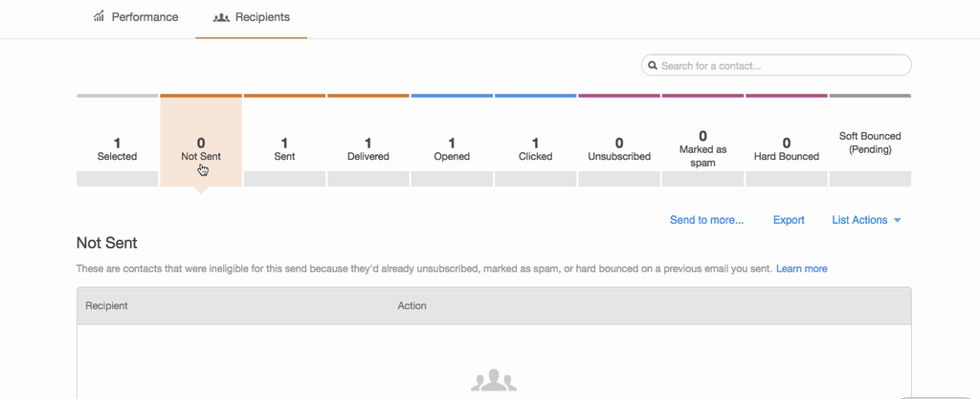Switch to the Recipients tab
Screen dimensions: 980x399
[251, 17]
